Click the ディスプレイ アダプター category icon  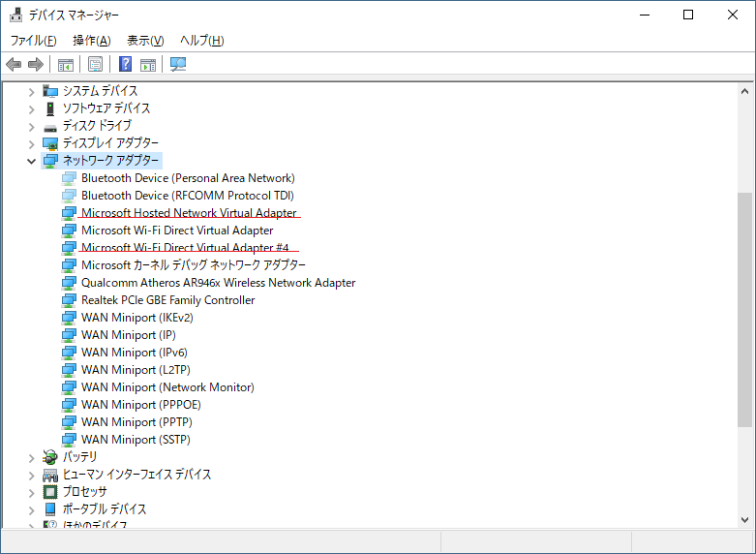coord(50,143)
